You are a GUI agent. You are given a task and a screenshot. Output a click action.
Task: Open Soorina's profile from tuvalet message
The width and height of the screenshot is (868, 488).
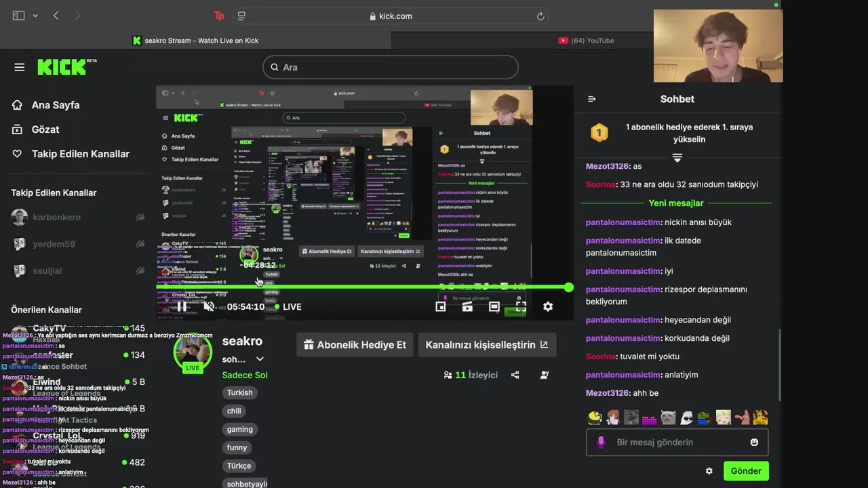(601, 357)
